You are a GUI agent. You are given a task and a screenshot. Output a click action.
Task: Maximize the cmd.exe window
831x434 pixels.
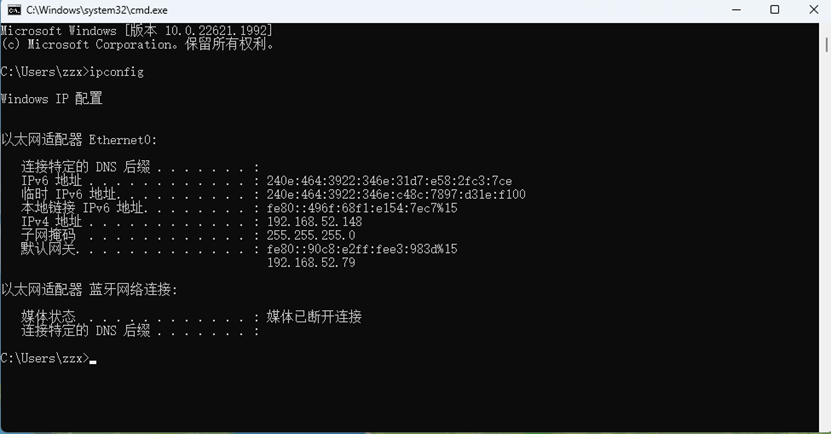pos(774,10)
